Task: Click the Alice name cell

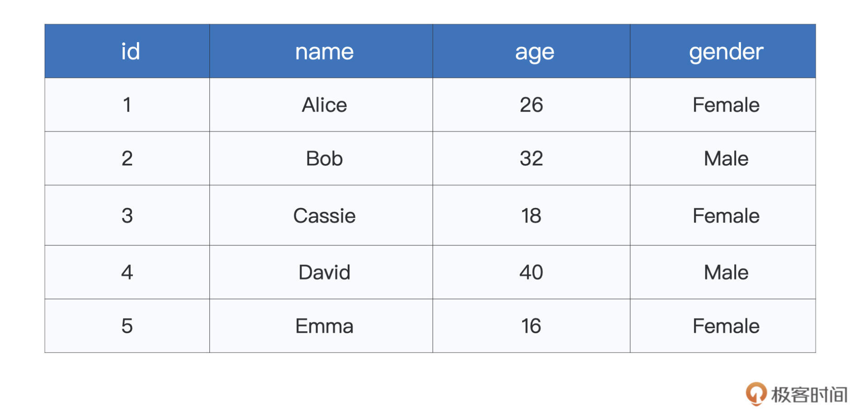Action: point(324,105)
